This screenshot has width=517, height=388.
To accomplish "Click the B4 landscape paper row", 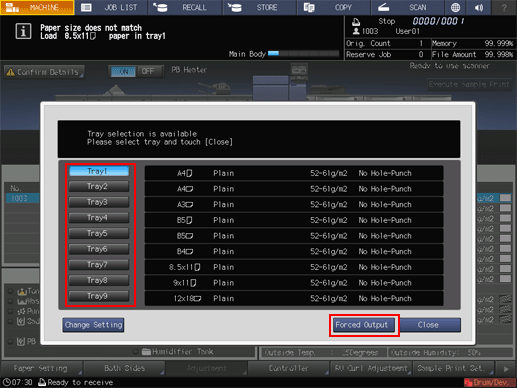I will point(294,252).
